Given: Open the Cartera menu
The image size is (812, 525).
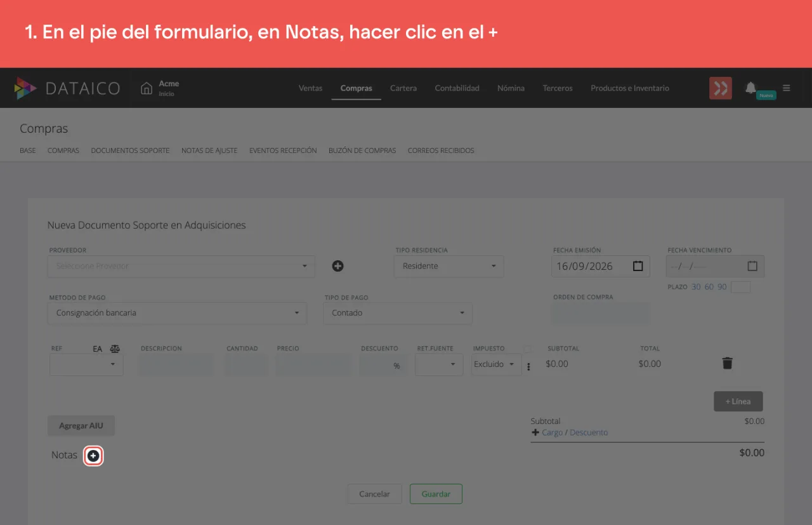Looking at the screenshot, I should pos(403,88).
